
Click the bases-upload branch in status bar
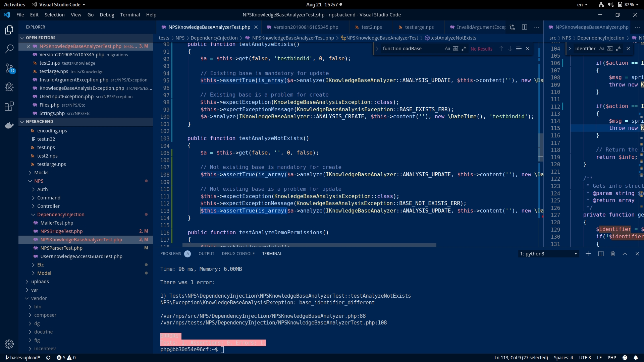[x=23, y=358]
